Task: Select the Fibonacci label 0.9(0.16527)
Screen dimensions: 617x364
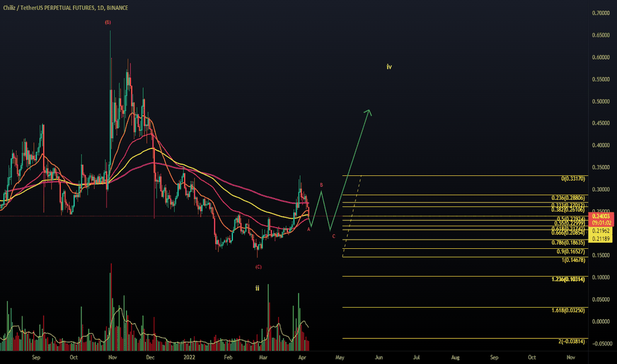Action: pyautogui.click(x=571, y=251)
